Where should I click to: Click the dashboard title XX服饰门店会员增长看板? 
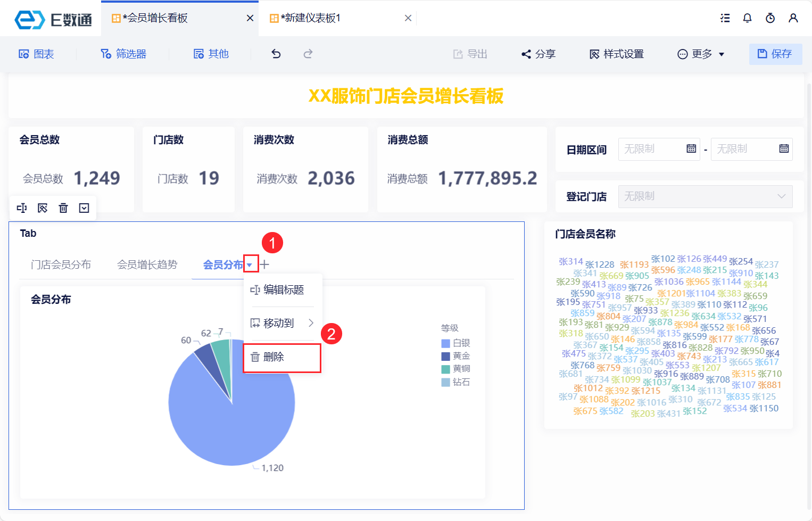[406, 96]
